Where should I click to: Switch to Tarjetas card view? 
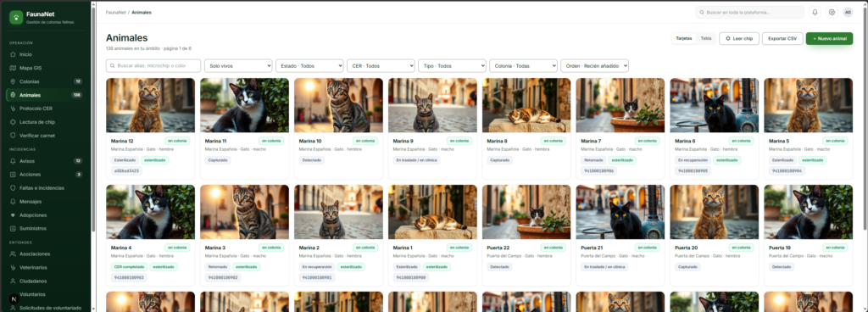click(x=684, y=38)
